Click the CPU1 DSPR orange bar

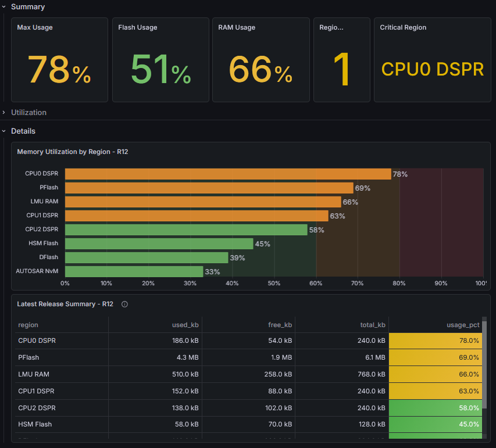(x=197, y=216)
